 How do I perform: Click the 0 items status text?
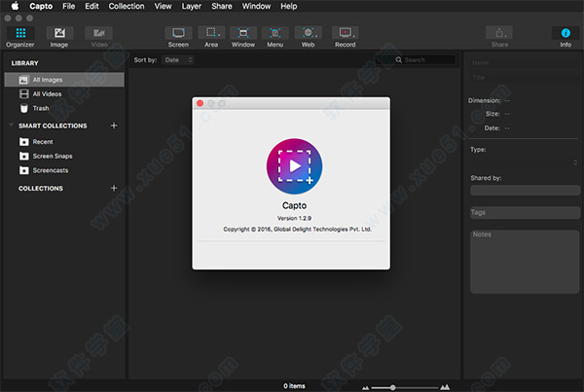(294, 386)
